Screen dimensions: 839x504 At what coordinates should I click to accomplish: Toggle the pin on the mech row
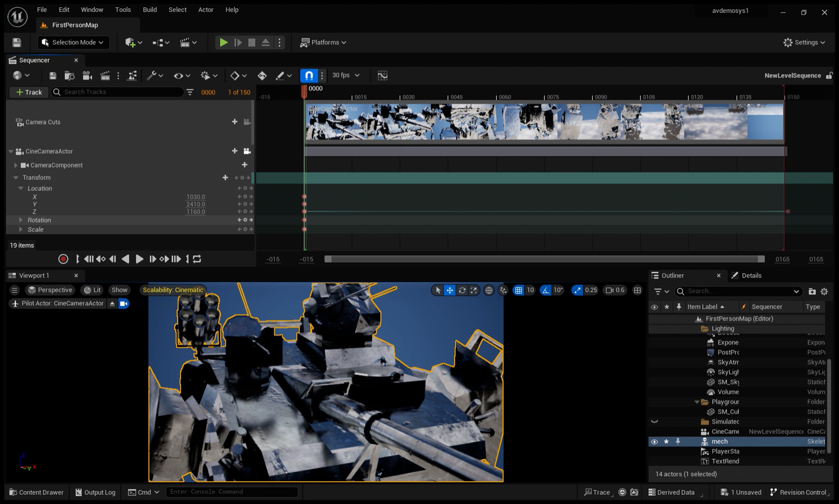(678, 442)
